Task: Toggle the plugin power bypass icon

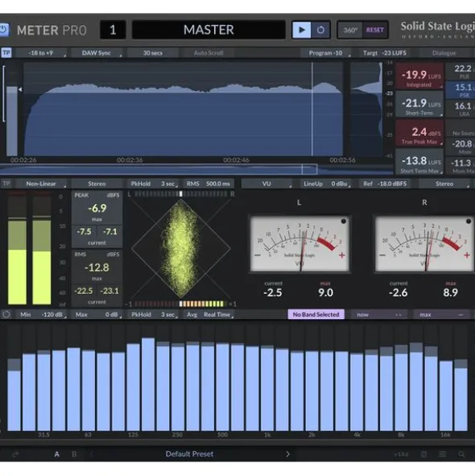Action: pos(4,30)
